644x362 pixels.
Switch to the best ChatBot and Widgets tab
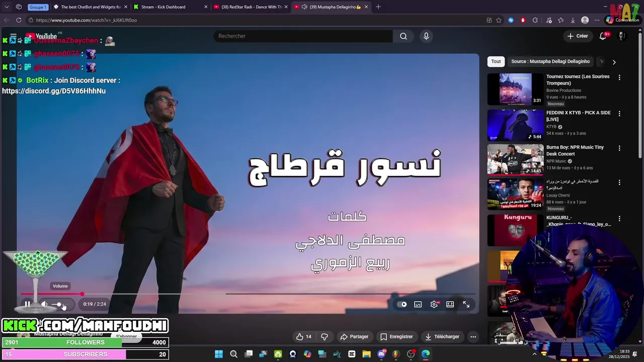coord(91,7)
